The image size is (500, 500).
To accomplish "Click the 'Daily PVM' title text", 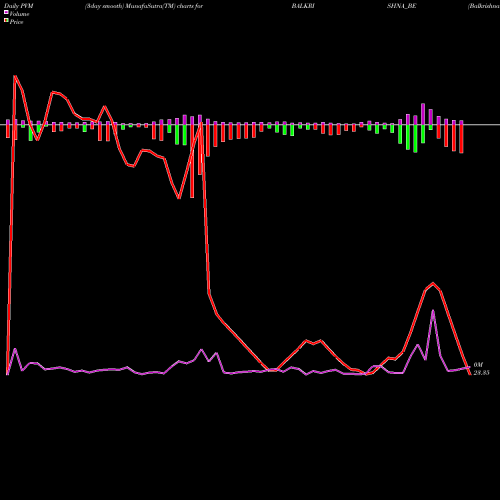I will [x=19, y=6].
